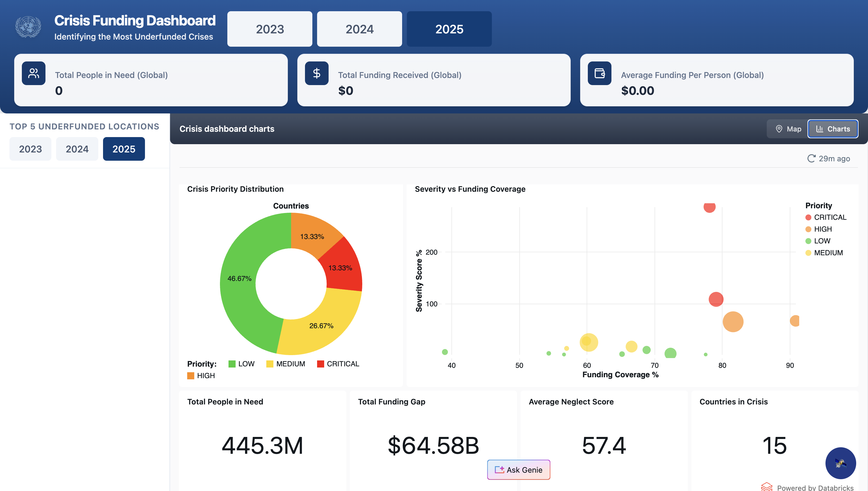
Task: Switch to Map view
Action: point(788,129)
